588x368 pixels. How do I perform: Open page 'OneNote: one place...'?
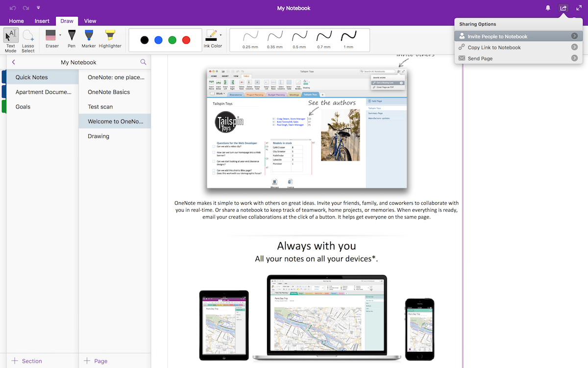pyautogui.click(x=115, y=77)
